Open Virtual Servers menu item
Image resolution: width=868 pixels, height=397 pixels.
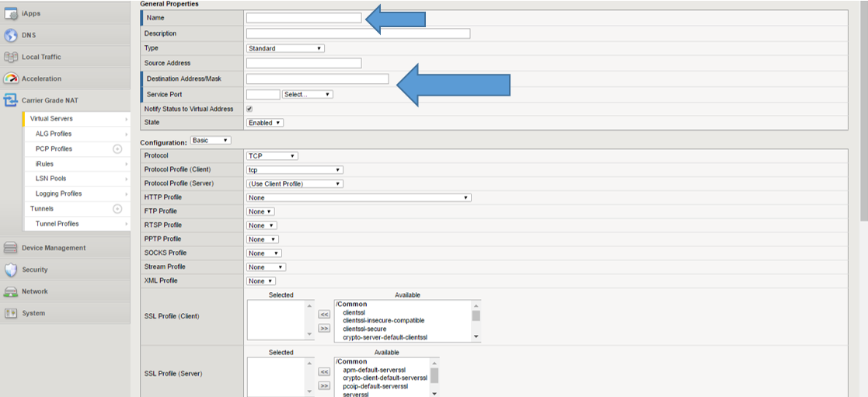tap(51, 119)
